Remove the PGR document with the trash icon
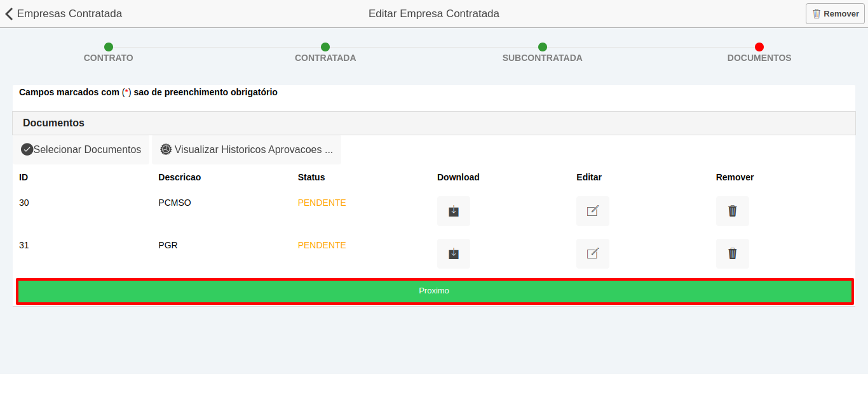868x402 pixels. click(x=732, y=253)
